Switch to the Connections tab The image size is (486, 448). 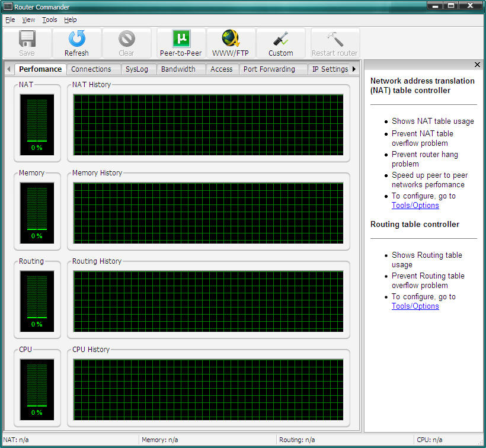coord(91,69)
